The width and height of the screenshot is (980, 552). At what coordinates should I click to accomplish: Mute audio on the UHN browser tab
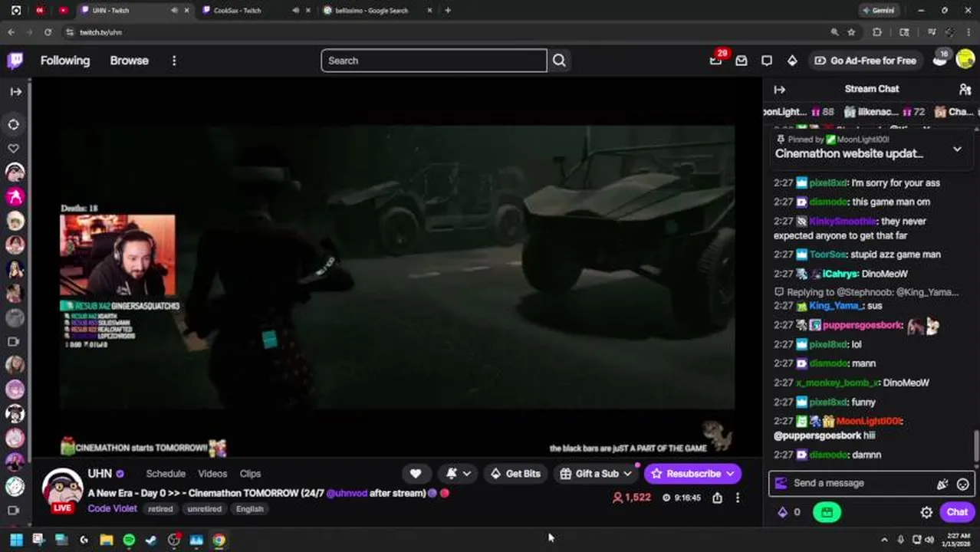[x=174, y=11]
